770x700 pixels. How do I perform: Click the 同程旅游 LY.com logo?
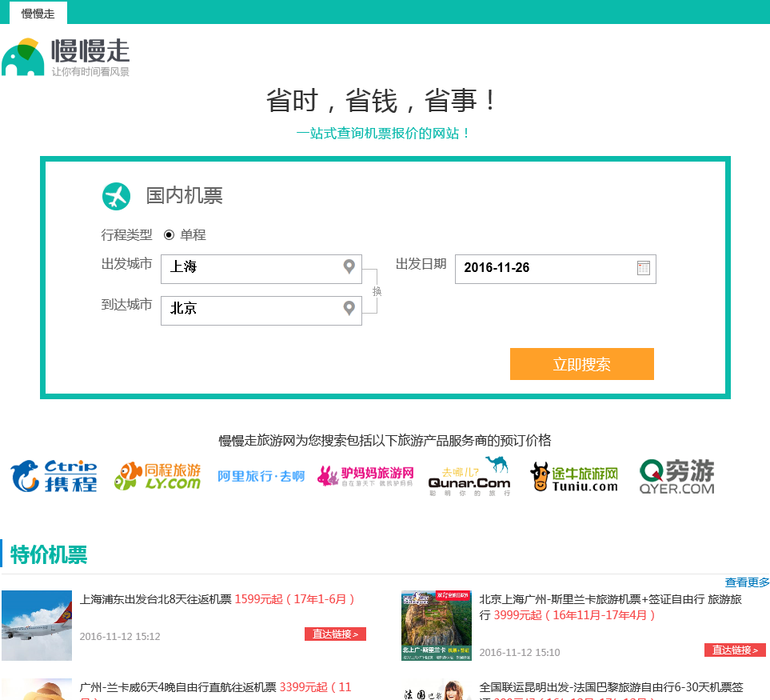158,475
